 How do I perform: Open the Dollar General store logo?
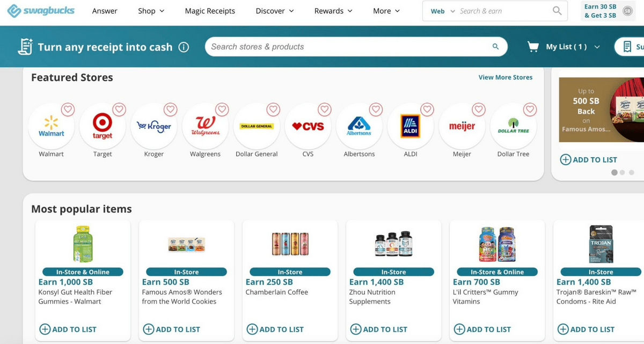coord(257,127)
